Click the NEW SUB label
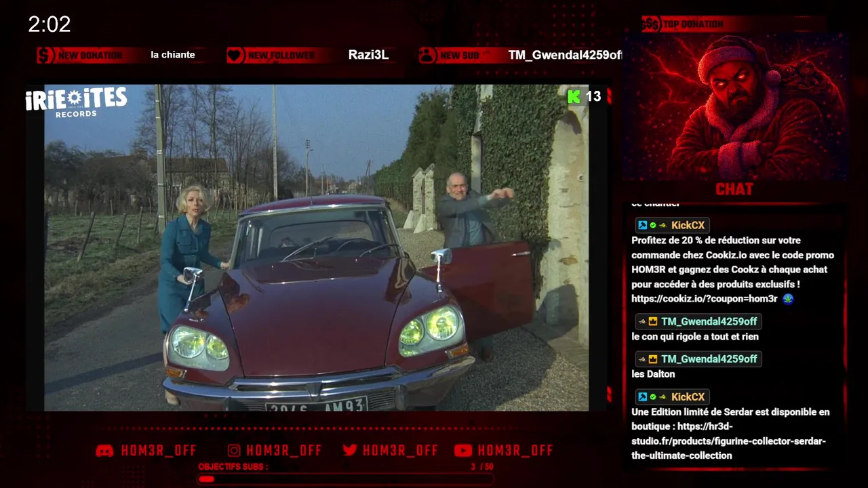 tap(460, 56)
